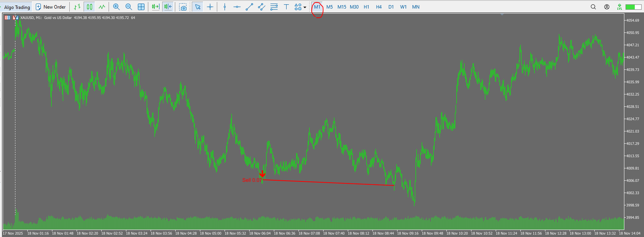Take a chart screenshot with camera icon
The height and width of the screenshot is (237, 644).
pos(183,7)
